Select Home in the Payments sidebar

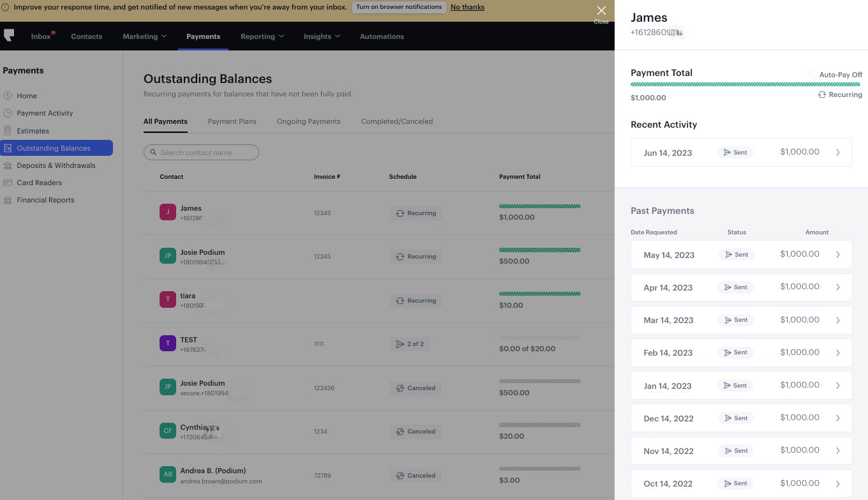click(x=27, y=96)
